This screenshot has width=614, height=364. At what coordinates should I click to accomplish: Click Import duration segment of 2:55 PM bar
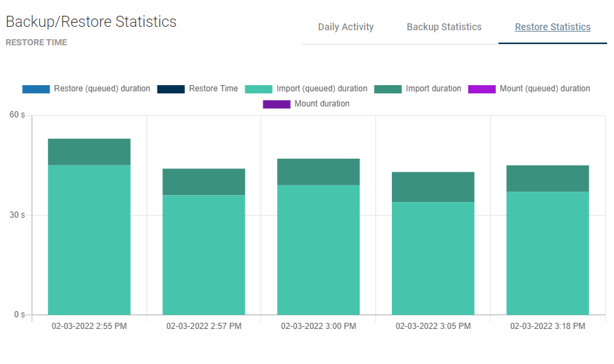[89, 152]
